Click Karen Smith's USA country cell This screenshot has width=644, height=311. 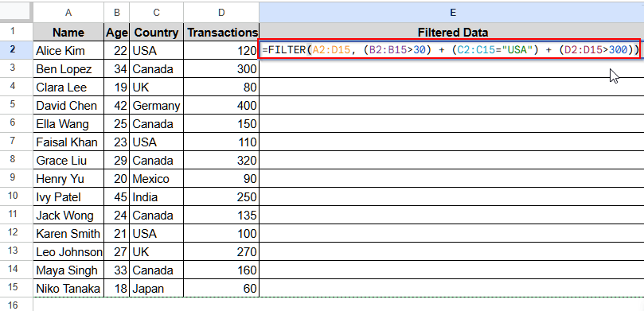(x=157, y=233)
